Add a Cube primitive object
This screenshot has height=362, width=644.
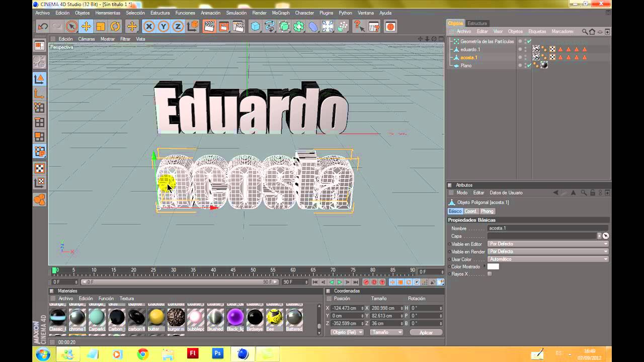pyautogui.click(x=256, y=27)
